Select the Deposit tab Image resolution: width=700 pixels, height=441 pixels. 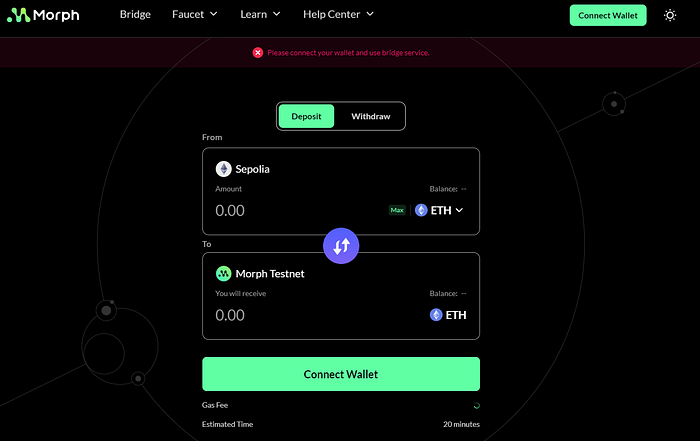coord(306,116)
